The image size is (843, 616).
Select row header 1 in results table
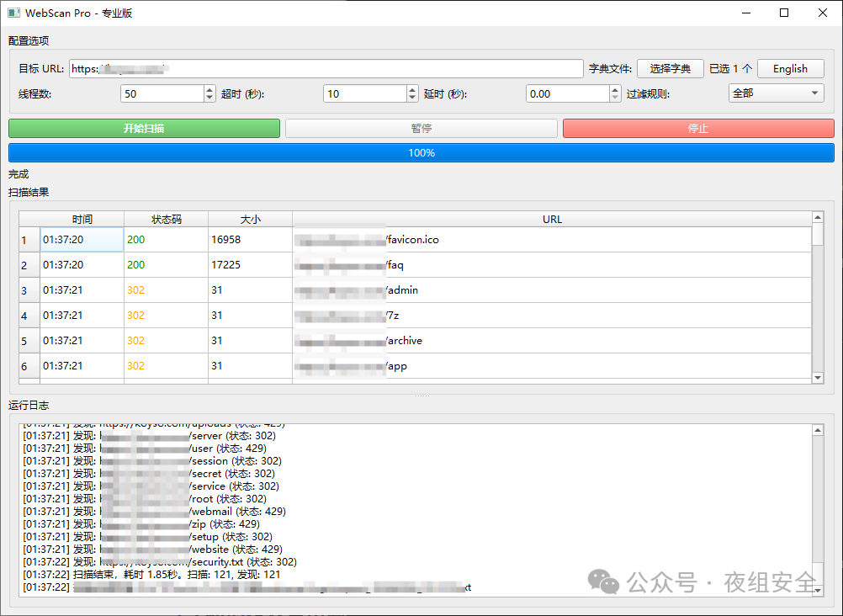point(29,239)
